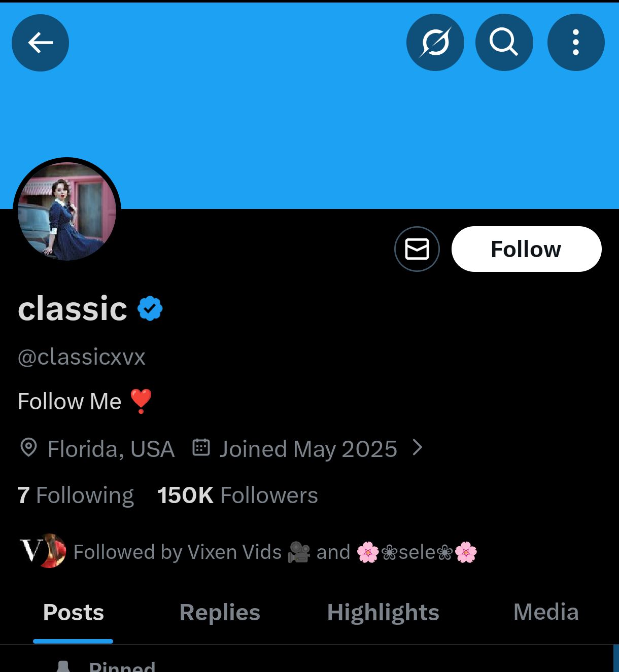Tap the search magnifier icon
This screenshot has width=619, height=672.
tap(504, 43)
